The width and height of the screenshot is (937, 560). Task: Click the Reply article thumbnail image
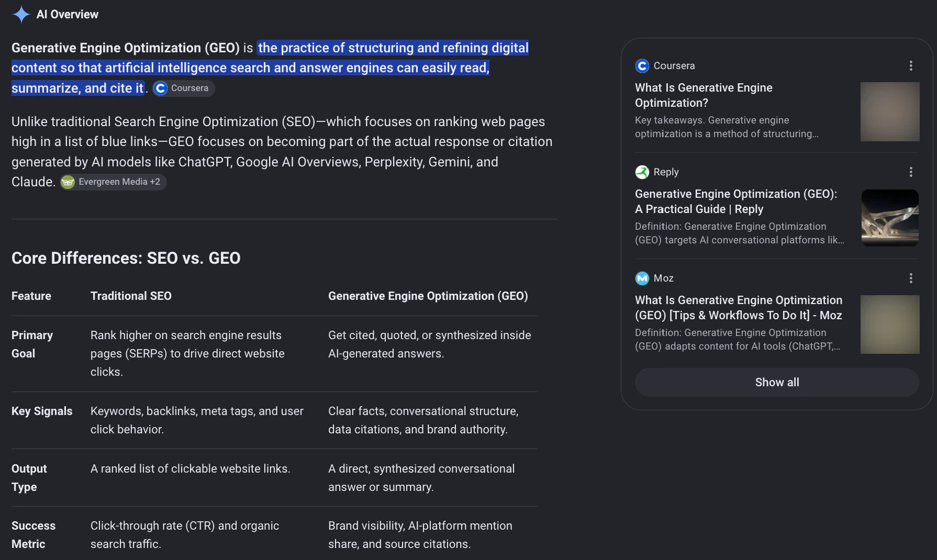[x=890, y=218]
